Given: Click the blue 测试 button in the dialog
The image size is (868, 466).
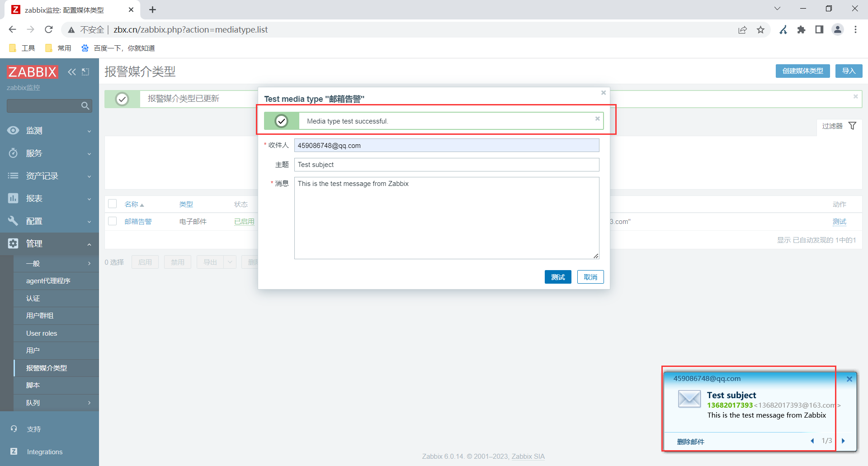Looking at the screenshot, I should [558, 277].
